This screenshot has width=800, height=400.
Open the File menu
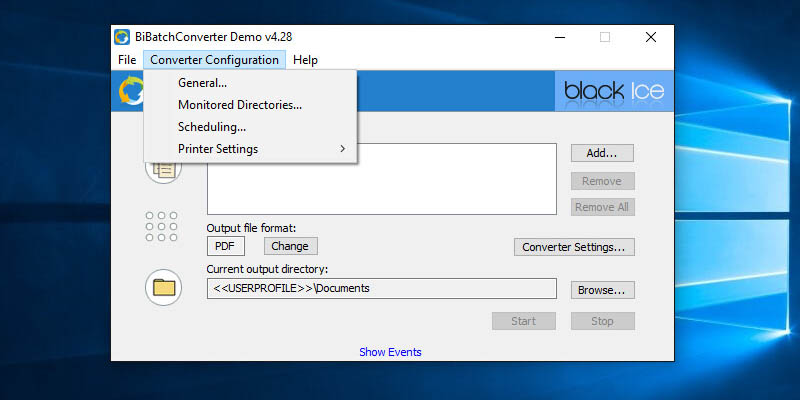pos(127,60)
